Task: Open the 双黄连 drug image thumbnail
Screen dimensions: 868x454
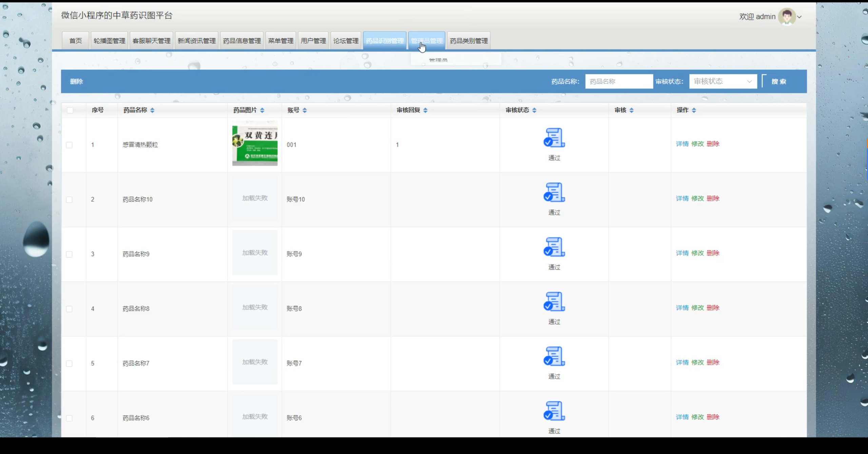Action: (255, 144)
